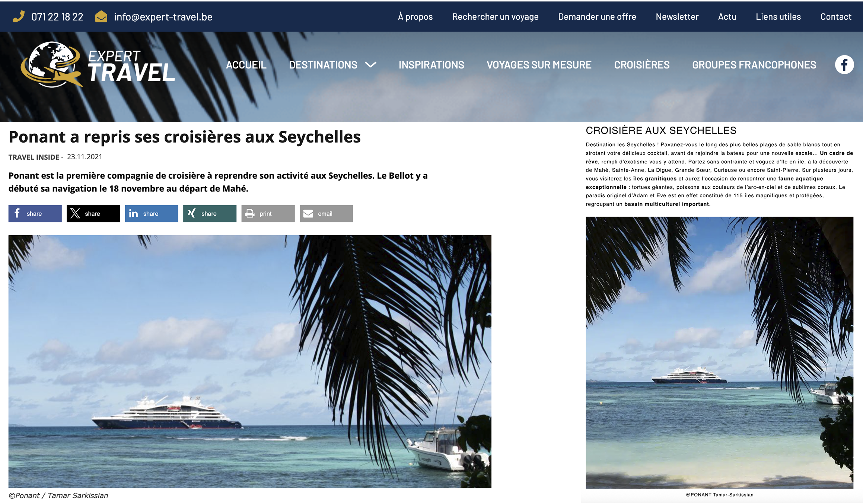Click the Expert Travel logo

[x=98, y=65]
